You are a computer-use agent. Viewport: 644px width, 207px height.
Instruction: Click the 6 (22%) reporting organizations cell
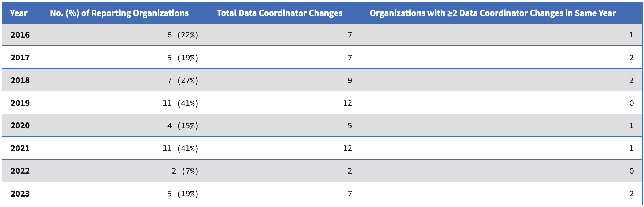(x=183, y=35)
